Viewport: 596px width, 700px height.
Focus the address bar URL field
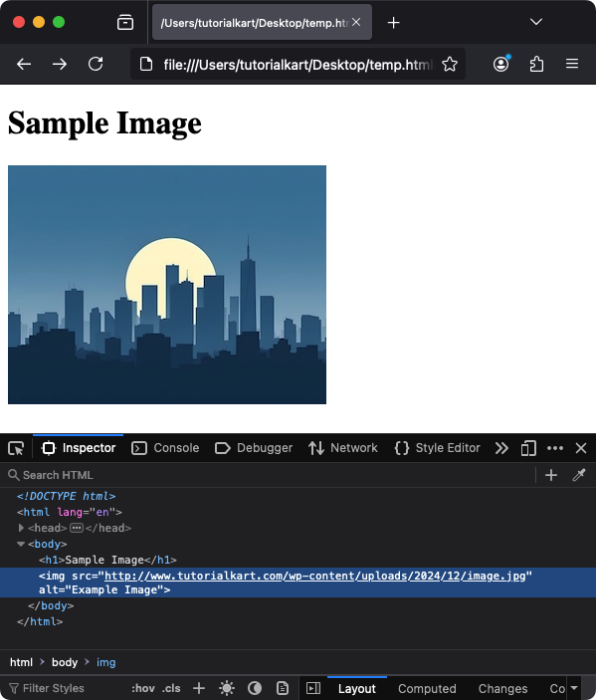tap(298, 65)
